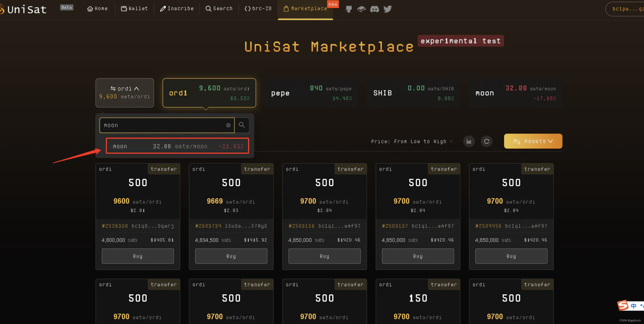Go to the Home tab
The width and height of the screenshot is (644, 324).
click(97, 9)
